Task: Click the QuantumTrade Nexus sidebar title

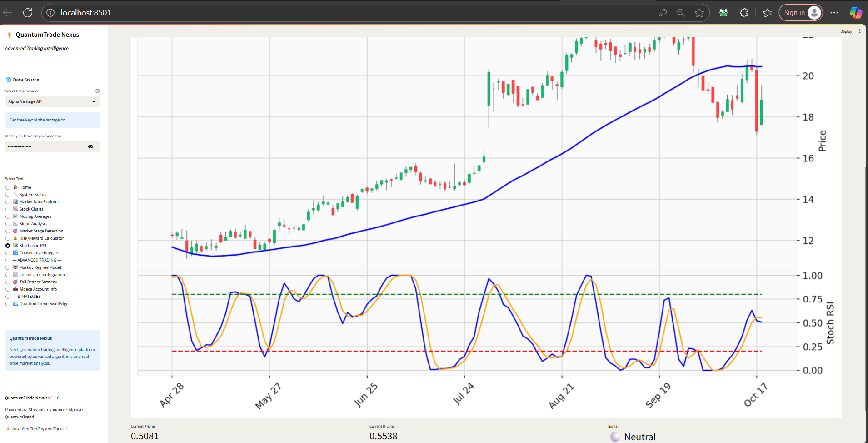Action: 47,35
